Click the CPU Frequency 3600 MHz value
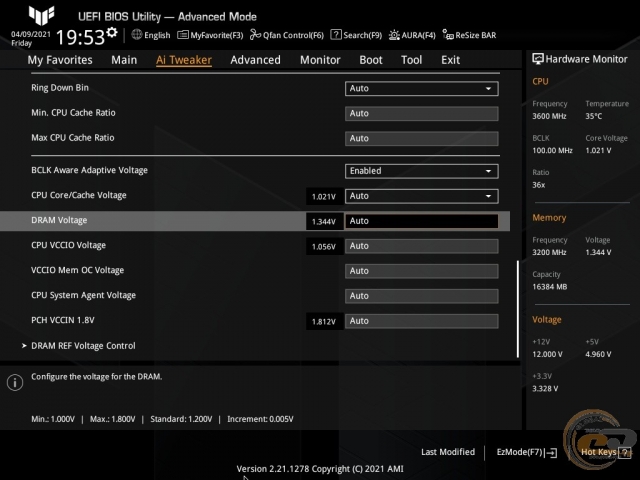Viewport: 640px width, 480px height. tap(549, 116)
